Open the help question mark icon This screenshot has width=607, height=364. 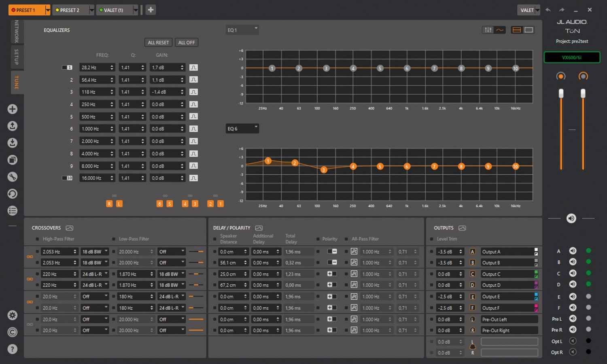[x=13, y=349]
